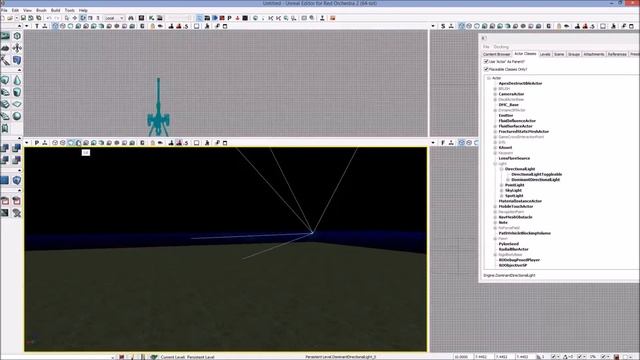
Task: Select the Cone brush builder
Action: tap(17, 80)
